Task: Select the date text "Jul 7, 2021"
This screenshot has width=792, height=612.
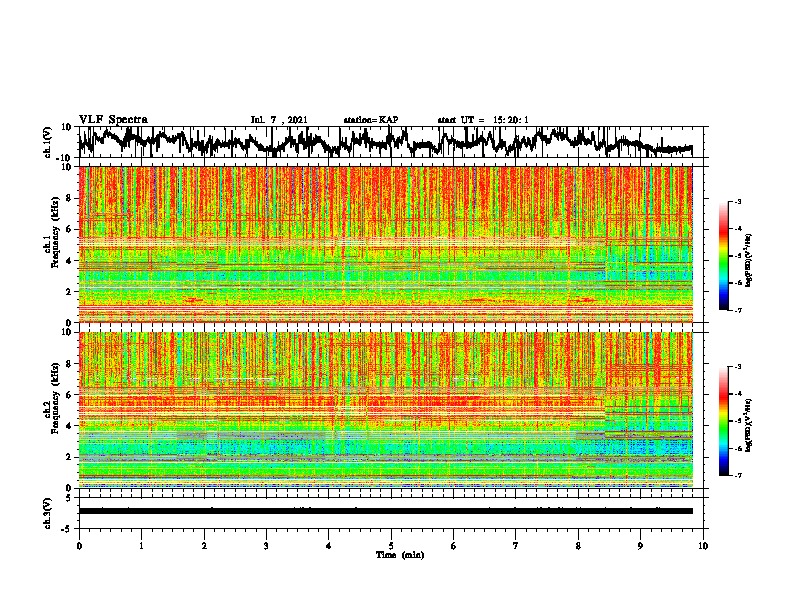Action: (279, 120)
